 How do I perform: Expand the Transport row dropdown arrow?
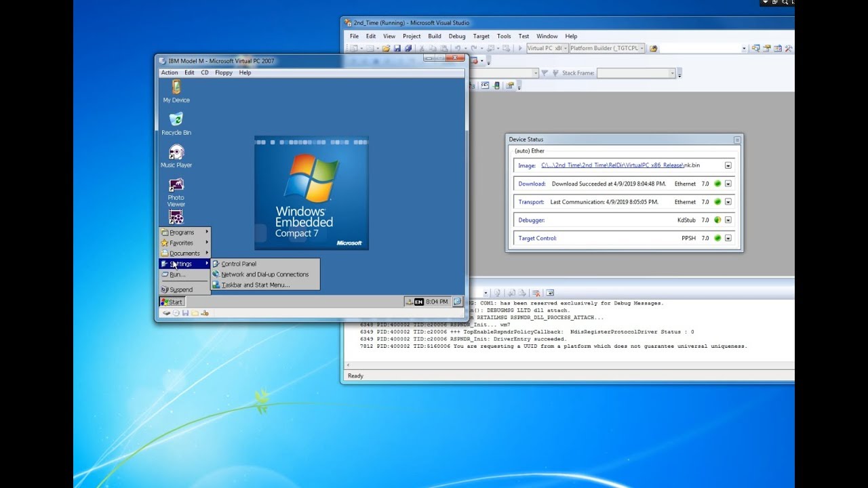[728, 202]
